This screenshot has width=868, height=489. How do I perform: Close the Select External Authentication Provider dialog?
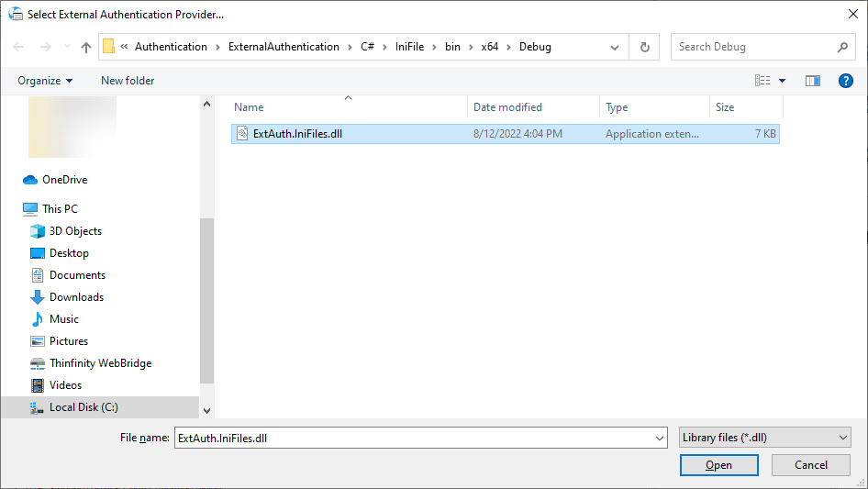click(x=853, y=14)
